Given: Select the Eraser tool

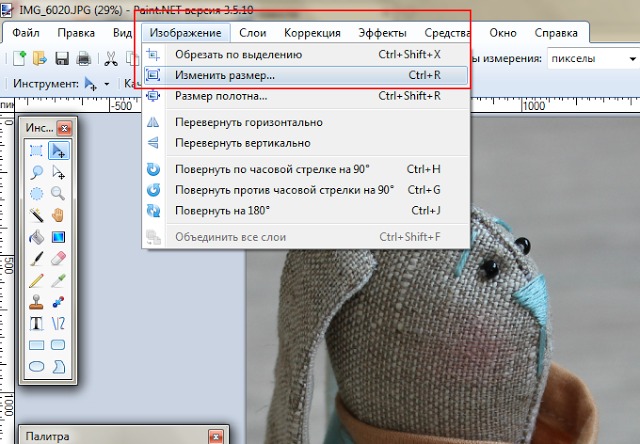Looking at the screenshot, I should click(x=58, y=258).
